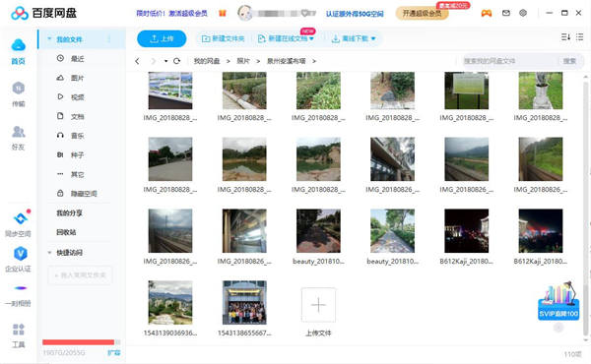Open the 工具 tools grid icon
591x364 pixels.
point(19,330)
